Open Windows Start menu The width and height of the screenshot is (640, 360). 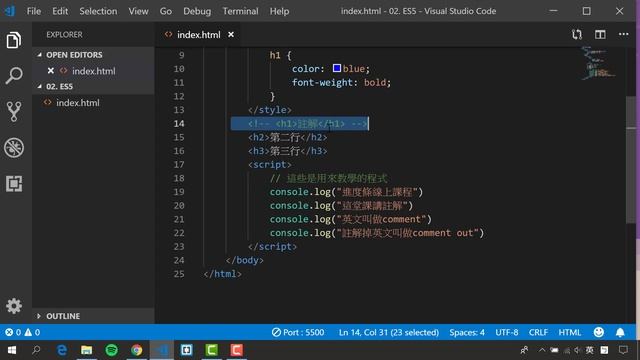click(12, 350)
